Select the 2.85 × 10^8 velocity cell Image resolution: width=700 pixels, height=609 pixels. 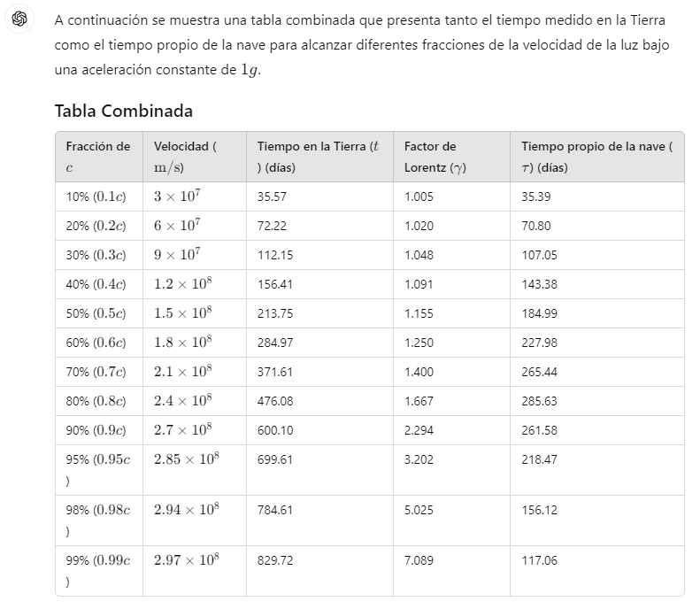click(x=195, y=470)
